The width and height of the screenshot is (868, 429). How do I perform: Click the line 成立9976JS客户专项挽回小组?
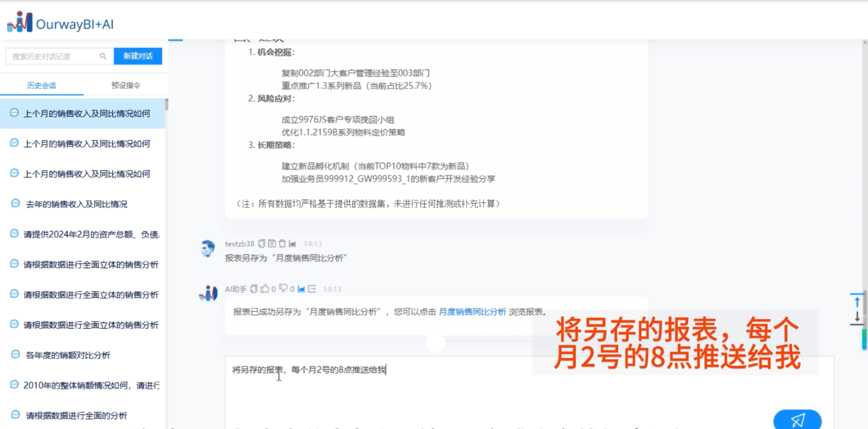coord(337,119)
